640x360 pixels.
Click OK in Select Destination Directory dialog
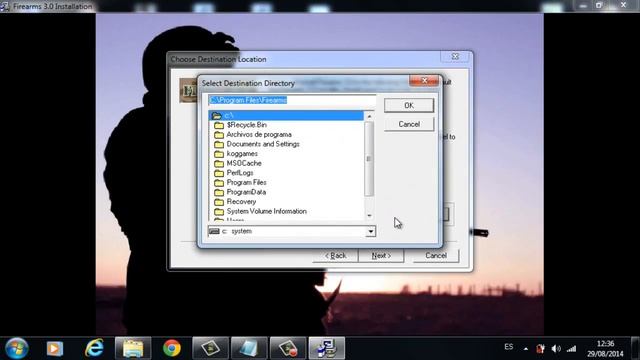click(x=409, y=105)
